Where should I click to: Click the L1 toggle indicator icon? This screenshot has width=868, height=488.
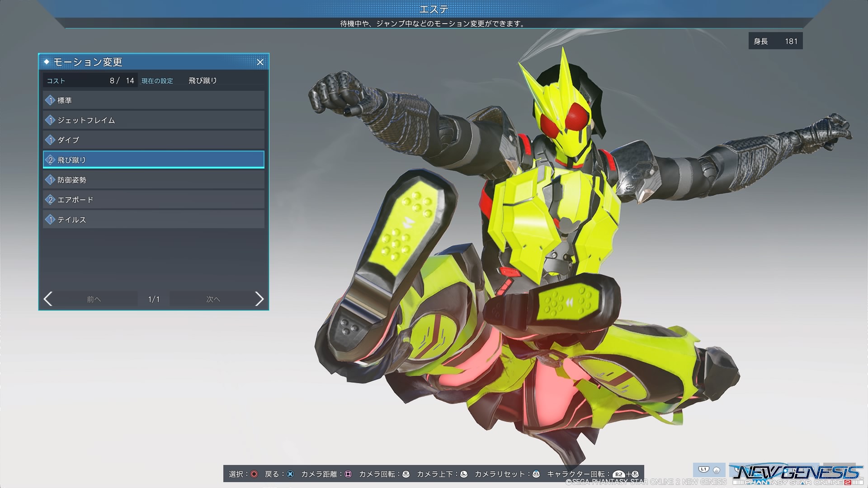pos(703,469)
